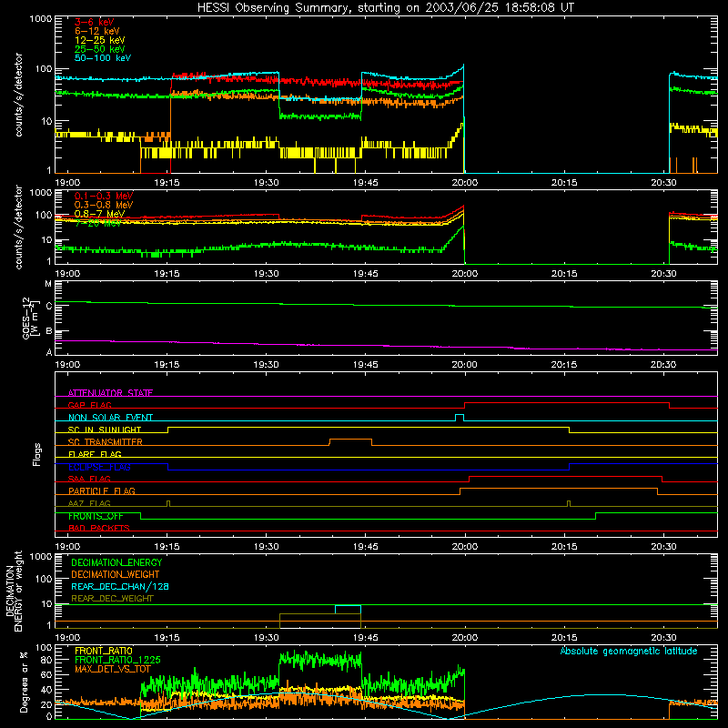The width and height of the screenshot is (728, 728).
Task: Select the red '3-6 keV' legend label
Action: tap(94, 22)
